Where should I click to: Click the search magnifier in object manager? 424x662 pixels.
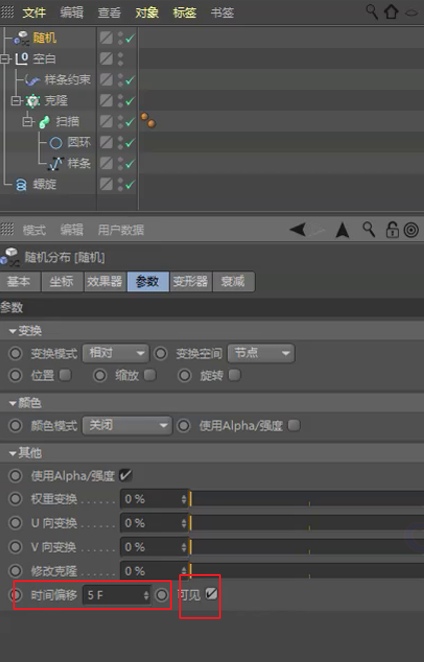click(372, 12)
